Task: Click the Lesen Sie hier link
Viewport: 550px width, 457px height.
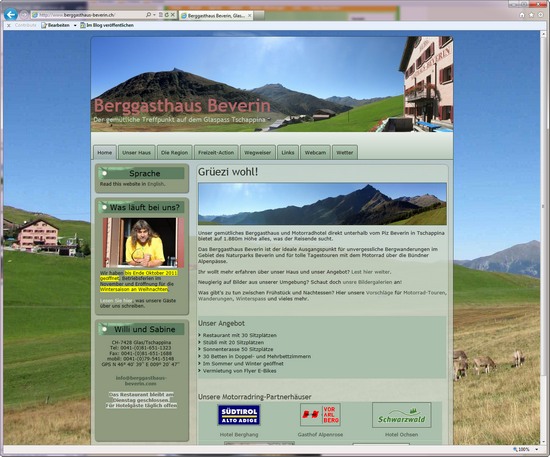Action: point(116,301)
